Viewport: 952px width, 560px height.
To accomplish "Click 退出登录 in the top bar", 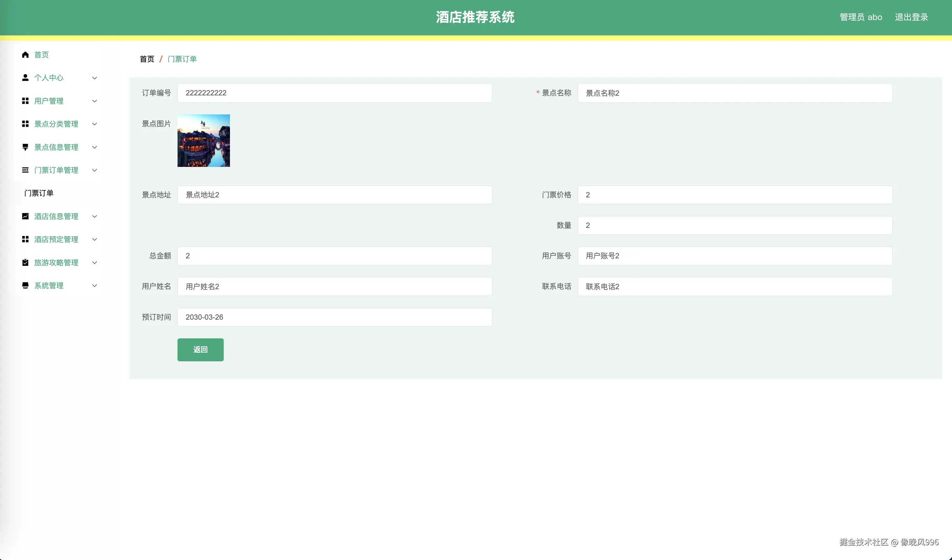I will pyautogui.click(x=912, y=17).
